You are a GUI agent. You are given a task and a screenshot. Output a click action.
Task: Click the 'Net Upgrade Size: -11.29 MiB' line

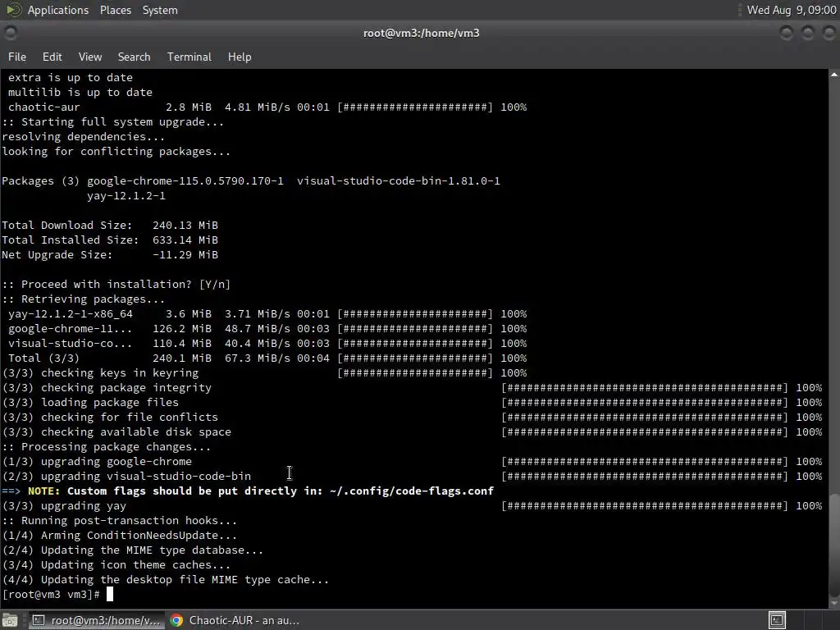[x=110, y=255]
